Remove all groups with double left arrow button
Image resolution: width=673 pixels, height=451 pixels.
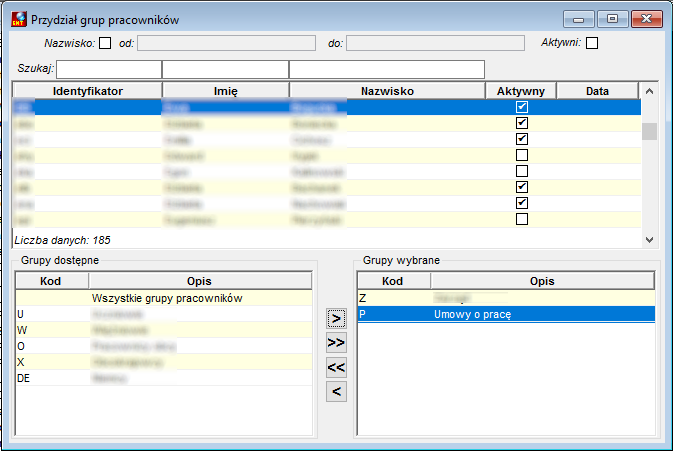336,367
